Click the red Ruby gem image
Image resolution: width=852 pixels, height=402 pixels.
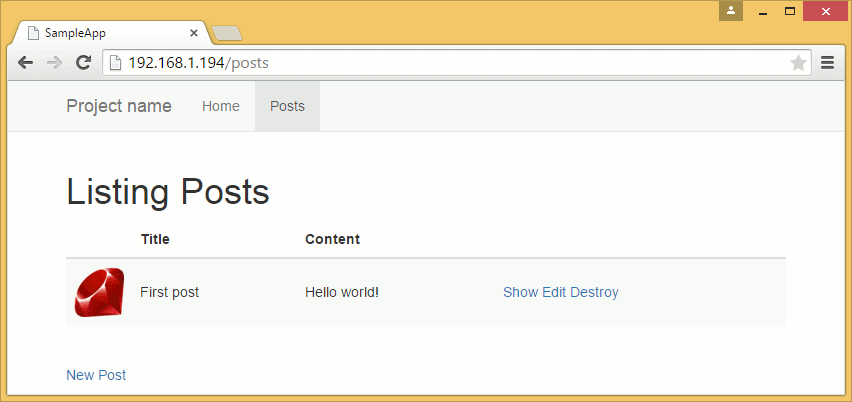(x=99, y=292)
